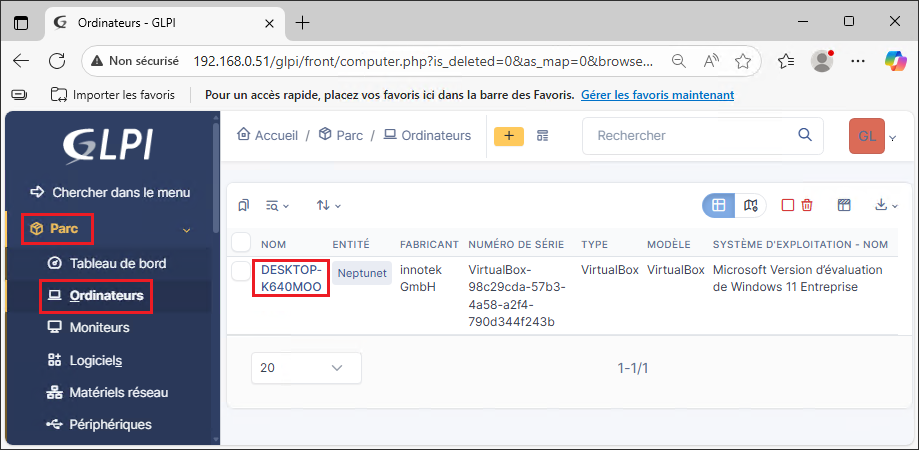This screenshot has width=919, height=450.
Task: Click inside the Rechercher search field
Action: coord(690,135)
